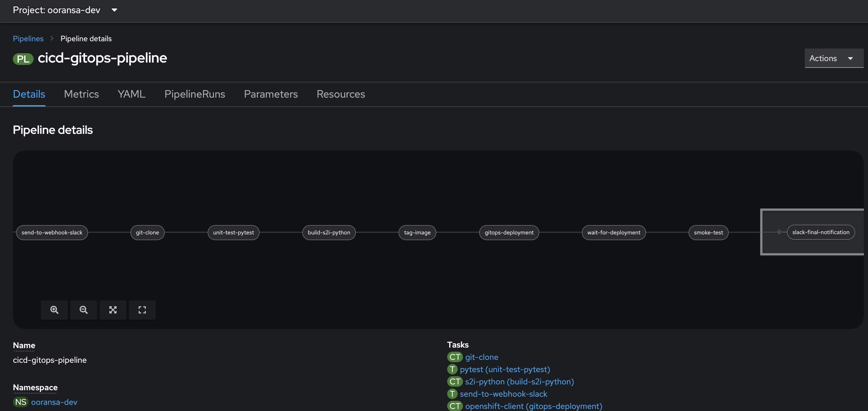Viewport: 868px width, 411px height.
Task: Select the Parameters tab
Action: pos(271,94)
